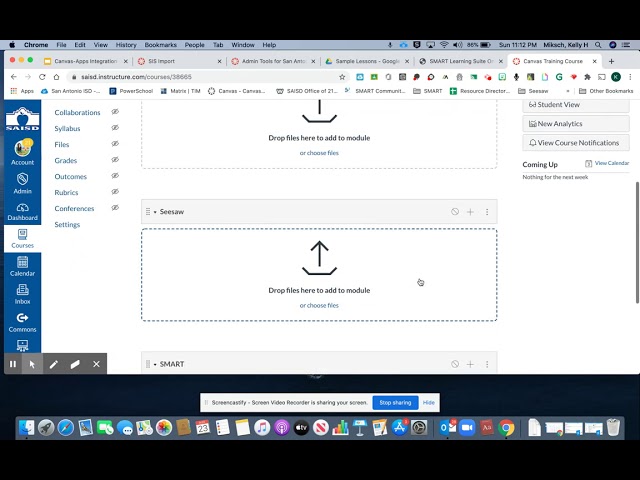Open a new Chrome tab

(611, 61)
